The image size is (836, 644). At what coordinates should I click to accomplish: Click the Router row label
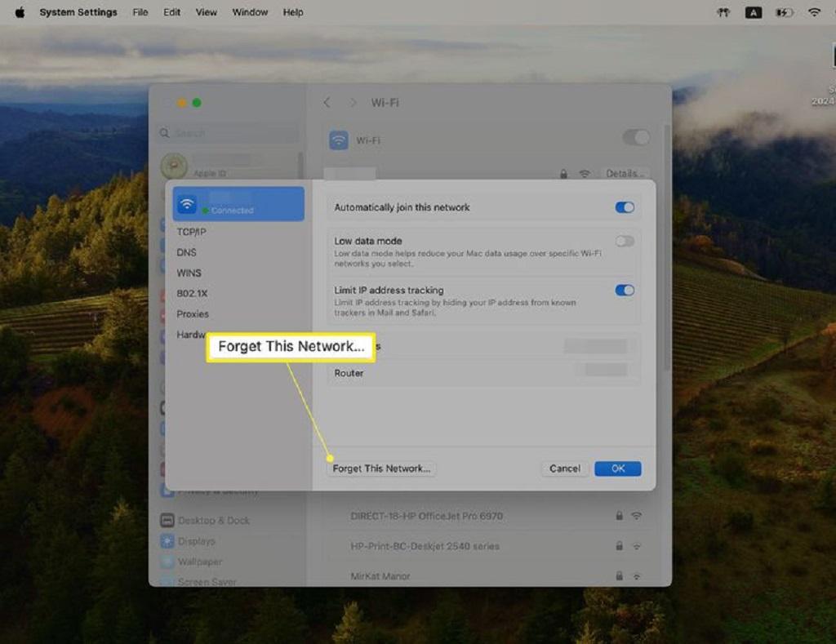pos(349,373)
